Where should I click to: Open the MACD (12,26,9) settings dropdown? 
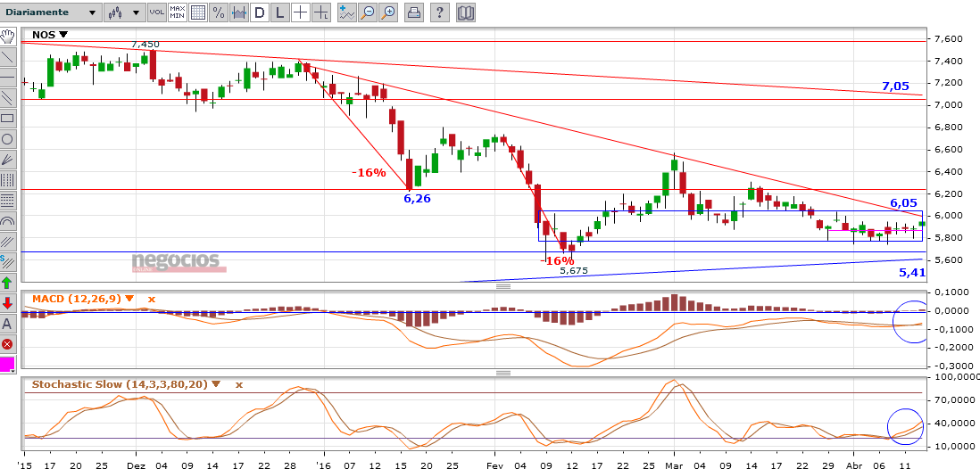pyautogui.click(x=129, y=299)
